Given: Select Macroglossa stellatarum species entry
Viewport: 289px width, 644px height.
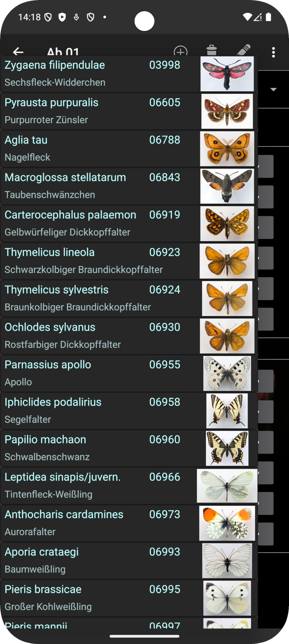Looking at the screenshot, I should (129, 186).
